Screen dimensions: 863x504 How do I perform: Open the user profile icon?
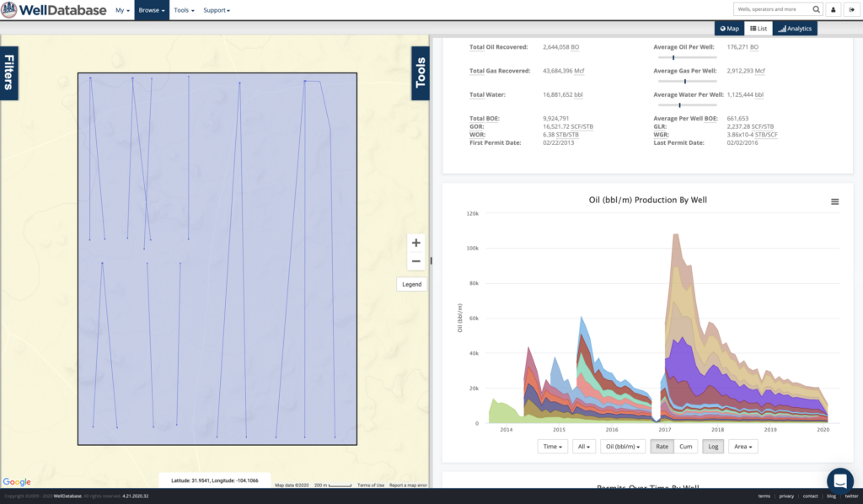pos(834,9)
